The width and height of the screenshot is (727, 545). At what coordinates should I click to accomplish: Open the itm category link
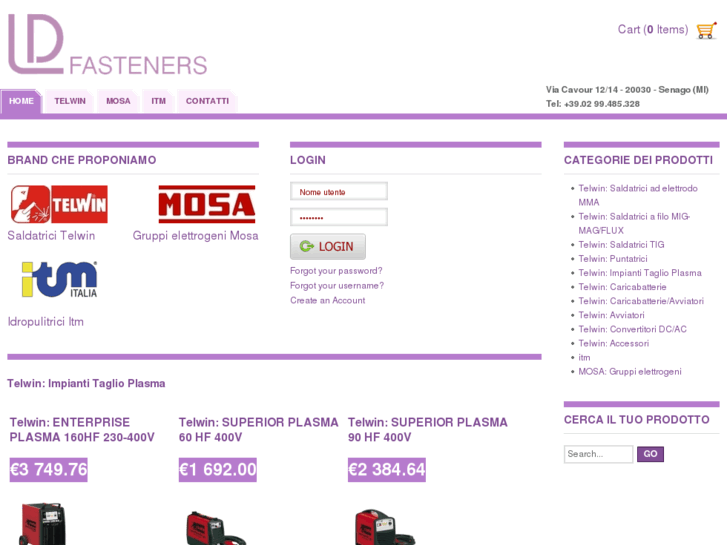(584, 358)
